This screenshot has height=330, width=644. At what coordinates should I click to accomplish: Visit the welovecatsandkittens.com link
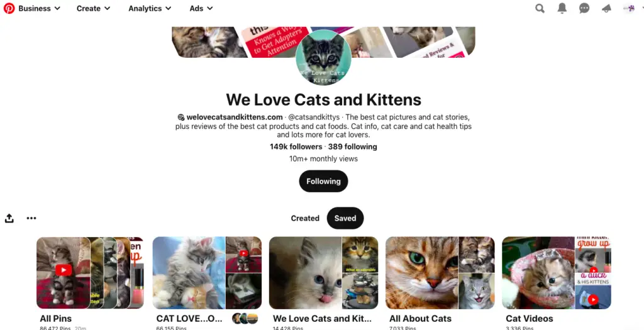(235, 117)
